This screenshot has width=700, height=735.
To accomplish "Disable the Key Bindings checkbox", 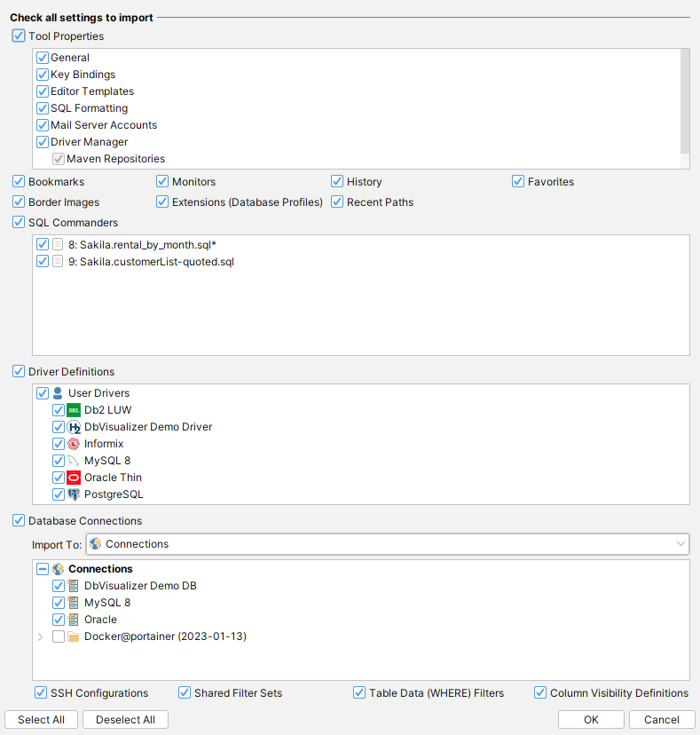I will [x=43, y=75].
